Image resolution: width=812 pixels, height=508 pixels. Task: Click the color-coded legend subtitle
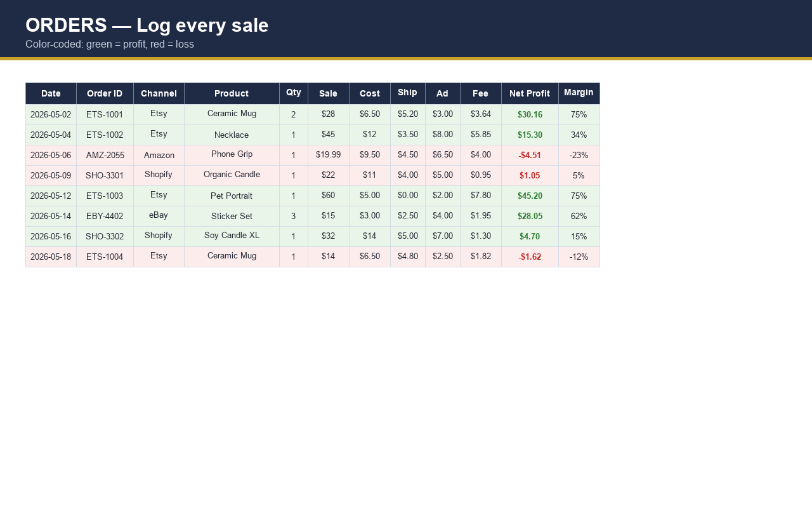(110, 44)
